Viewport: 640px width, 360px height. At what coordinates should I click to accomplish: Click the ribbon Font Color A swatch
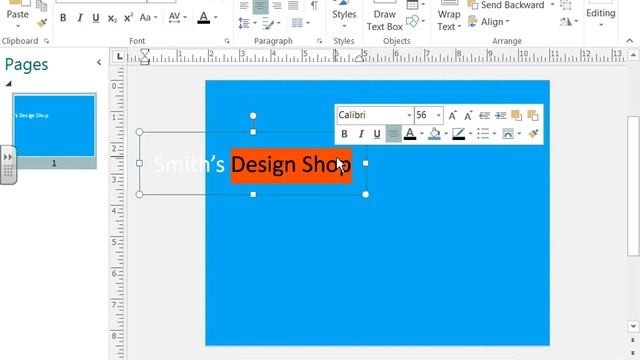[204, 18]
